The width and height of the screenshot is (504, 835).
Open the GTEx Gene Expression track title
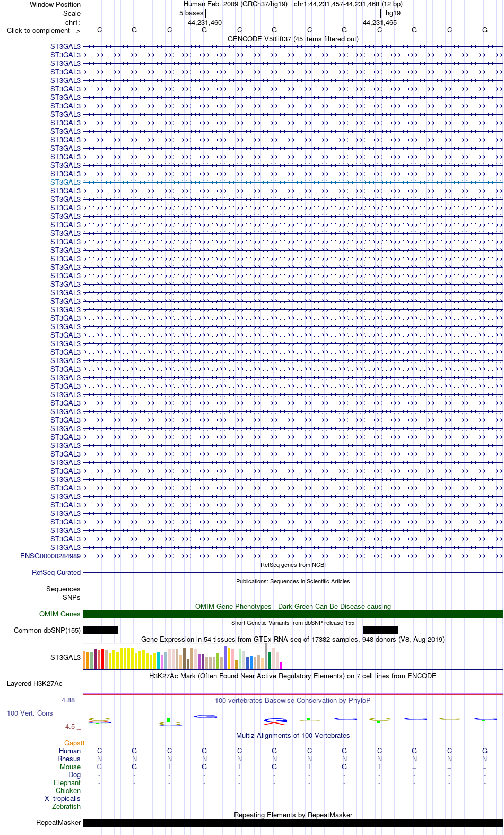(x=293, y=639)
